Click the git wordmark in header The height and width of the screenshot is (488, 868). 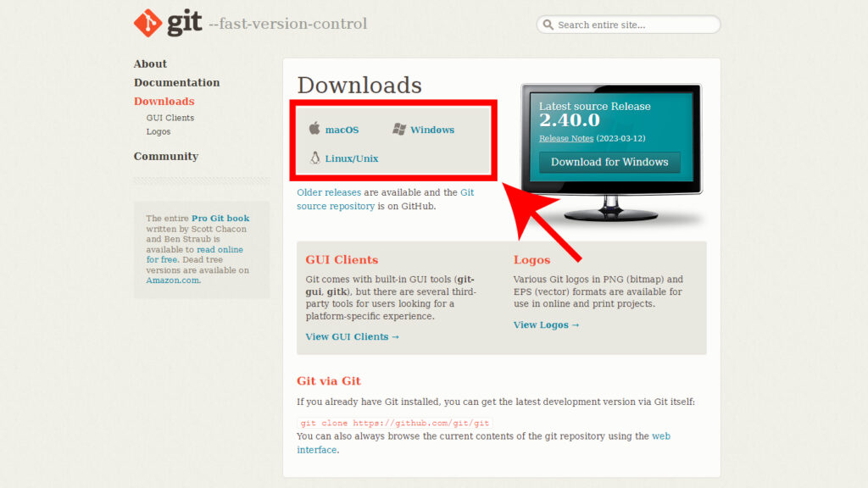coord(184,23)
